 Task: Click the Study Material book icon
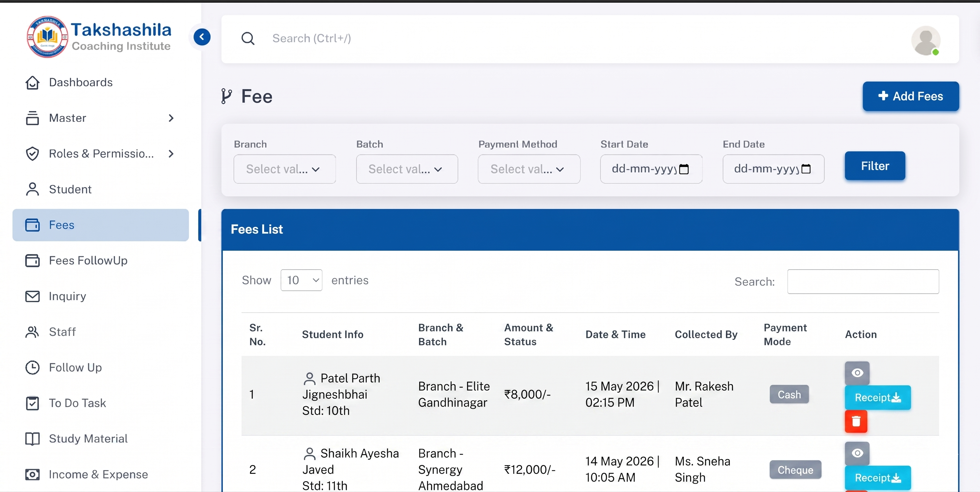32,439
